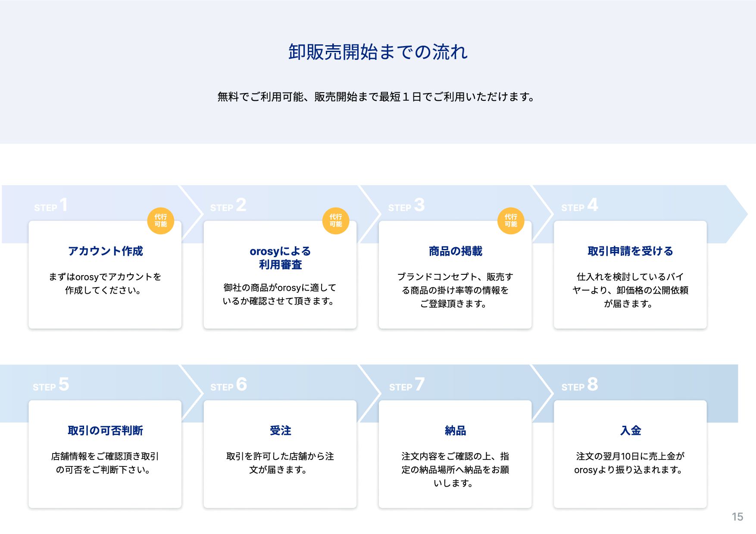The width and height of the screenshot is (756, 534).
Task: Select the STEP 7 label
Action: [x=407, y=385]
